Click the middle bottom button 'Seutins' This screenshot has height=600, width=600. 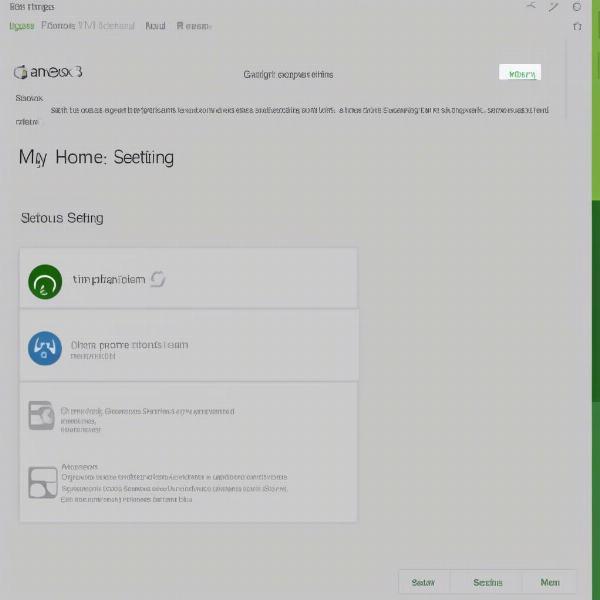[x=488, y=582]
